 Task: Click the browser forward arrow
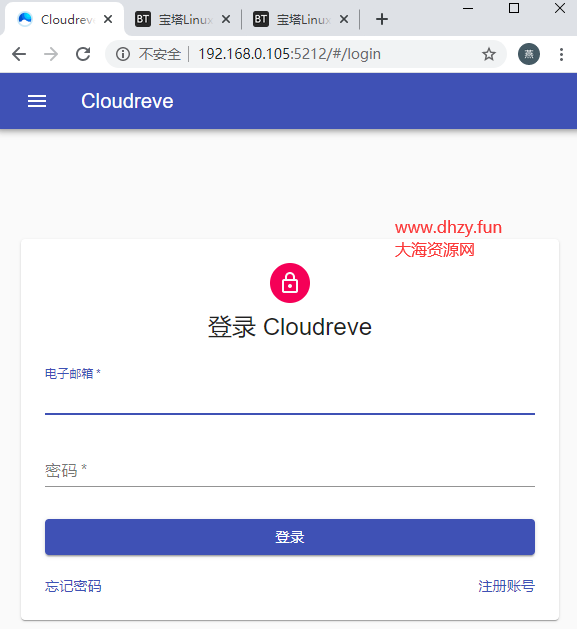(x=51, y=54)
